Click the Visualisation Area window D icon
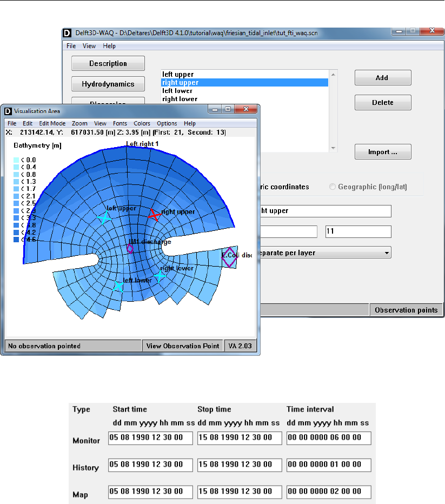The image size is (445, 504). [x=8, y=111]
